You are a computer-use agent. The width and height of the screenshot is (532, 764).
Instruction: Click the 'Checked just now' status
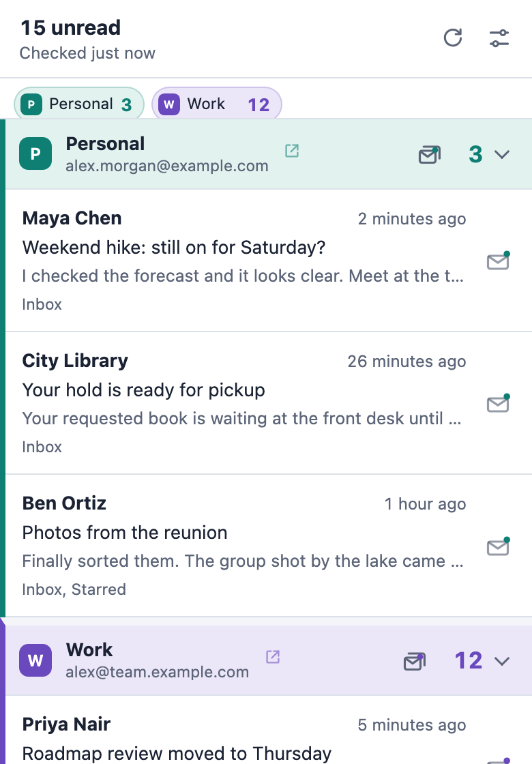click(88, 53)
